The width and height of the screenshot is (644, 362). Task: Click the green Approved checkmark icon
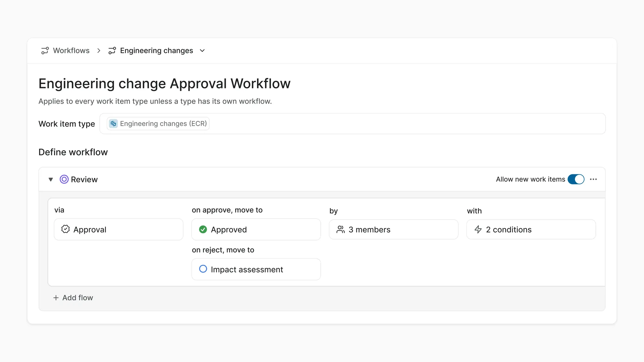[203, 230]
